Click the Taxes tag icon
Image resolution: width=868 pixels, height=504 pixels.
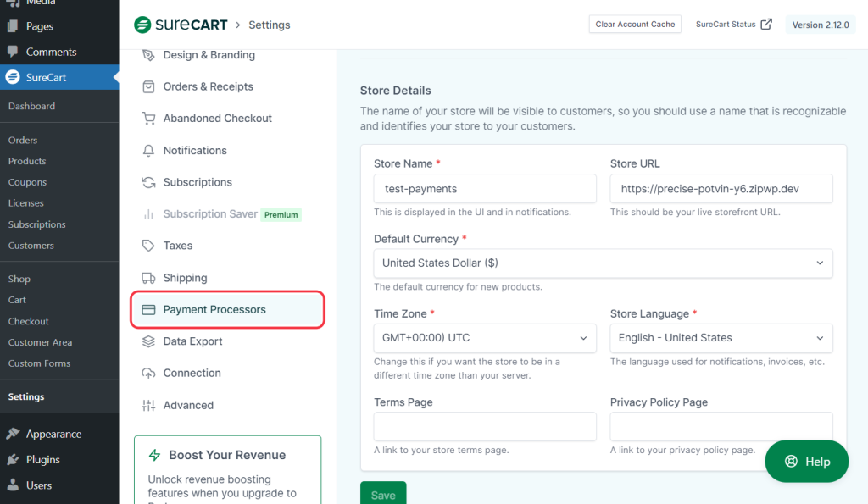(148, 246)
